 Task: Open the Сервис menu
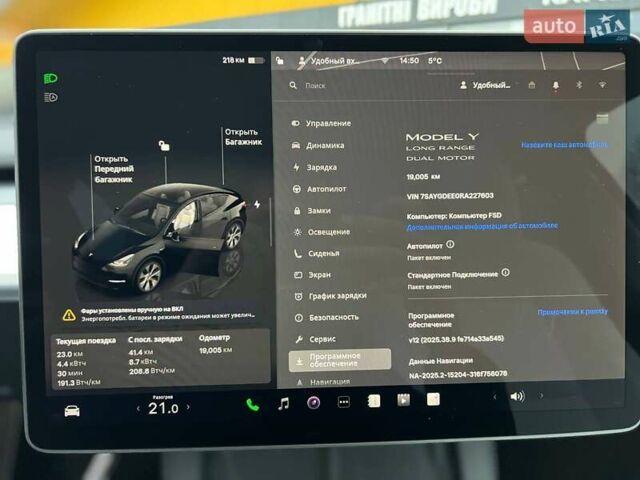316,339
